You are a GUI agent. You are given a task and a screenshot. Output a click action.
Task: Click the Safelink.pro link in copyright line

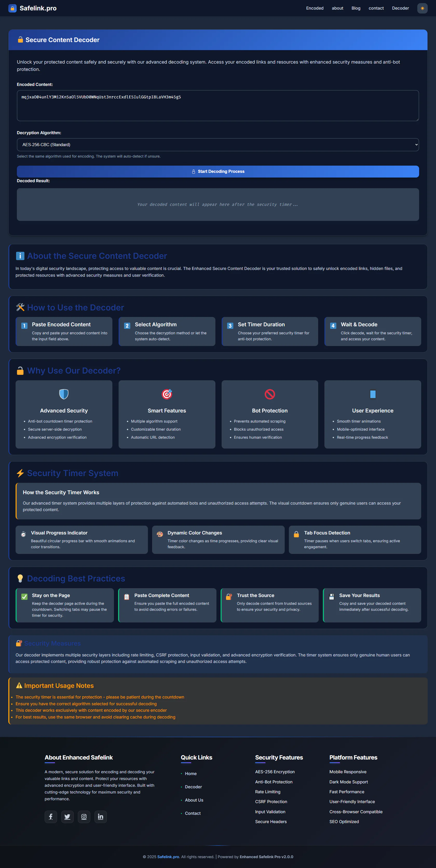168,857
